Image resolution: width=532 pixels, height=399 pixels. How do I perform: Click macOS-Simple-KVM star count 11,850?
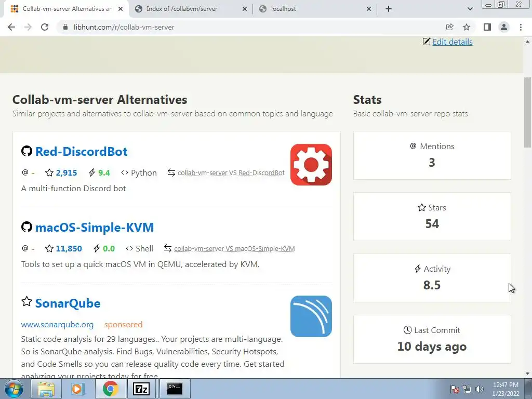69,249
